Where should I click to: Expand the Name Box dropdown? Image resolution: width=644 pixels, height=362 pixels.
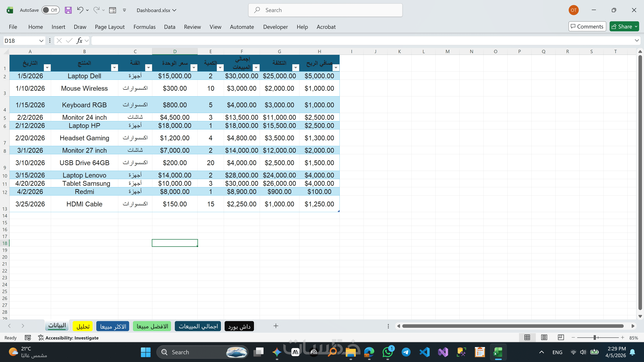point(41,41)
